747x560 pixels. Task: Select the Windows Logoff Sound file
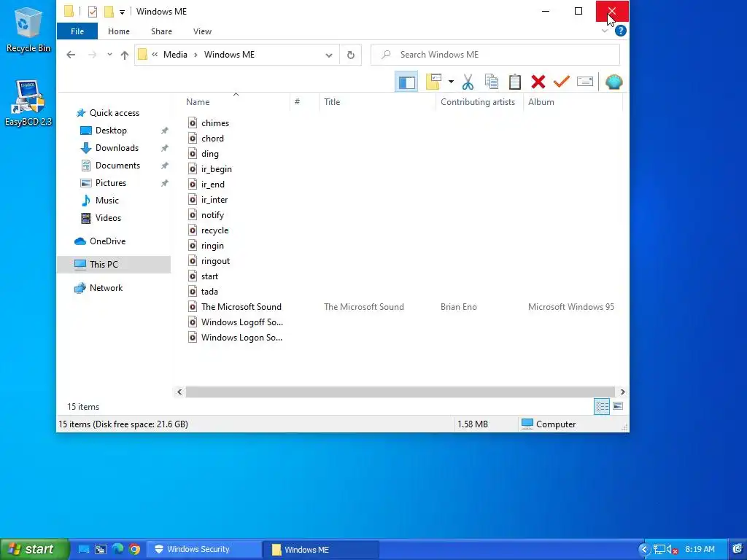[x=241, y=322]
